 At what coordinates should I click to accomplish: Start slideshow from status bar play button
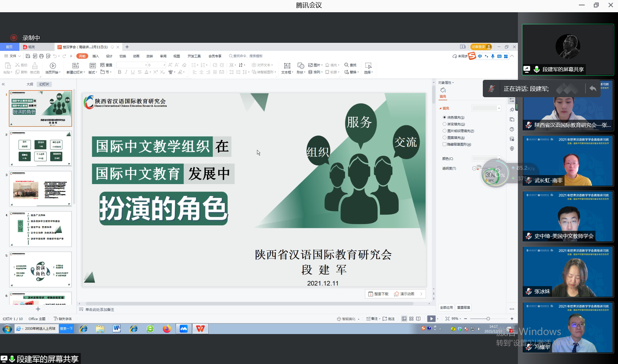tap(431, 319)
